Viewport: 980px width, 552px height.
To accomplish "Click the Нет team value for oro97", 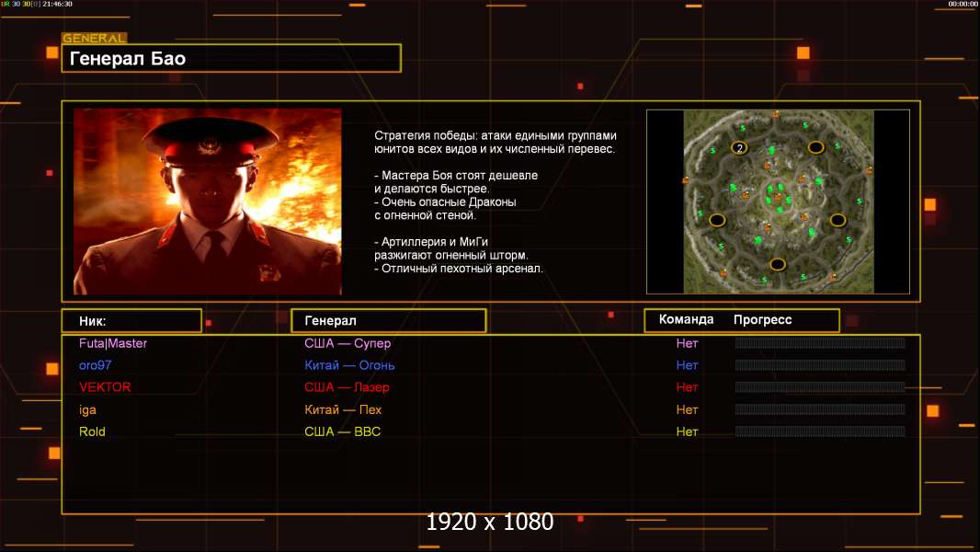I will pyautogui.click(x=687, y=365).
